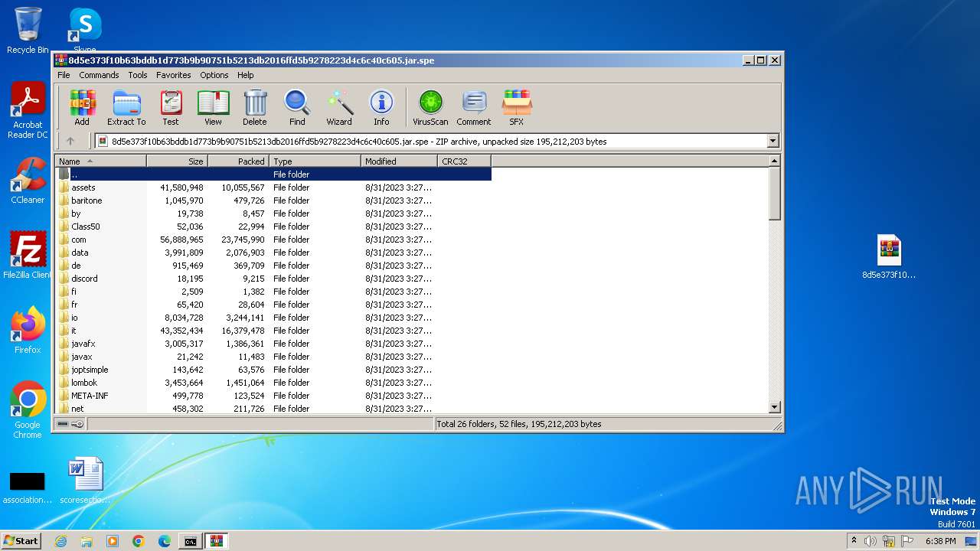
Task: Click status text Total 26 folders, 52 files
Action: pyautogui.click(x=518, y=424)
